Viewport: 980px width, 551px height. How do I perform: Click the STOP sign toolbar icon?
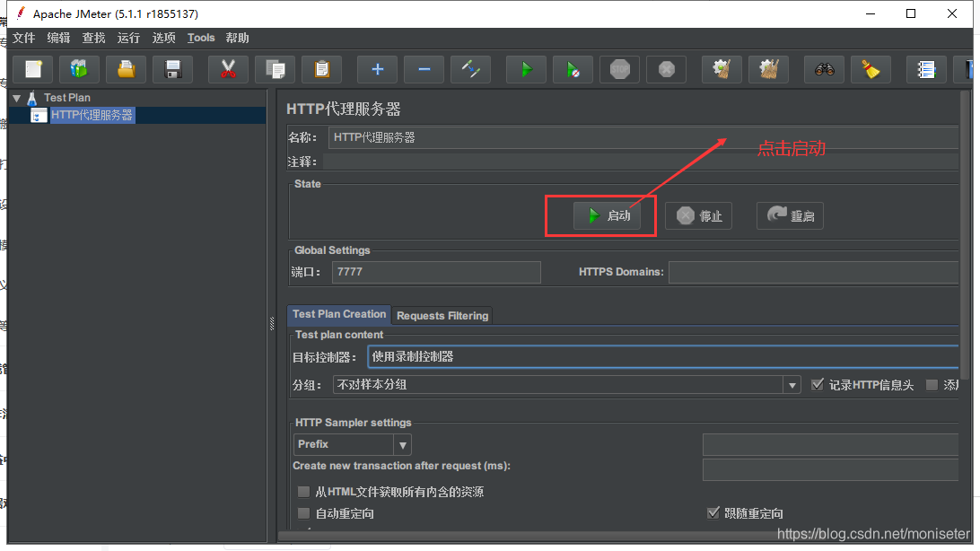click(619, 69)
